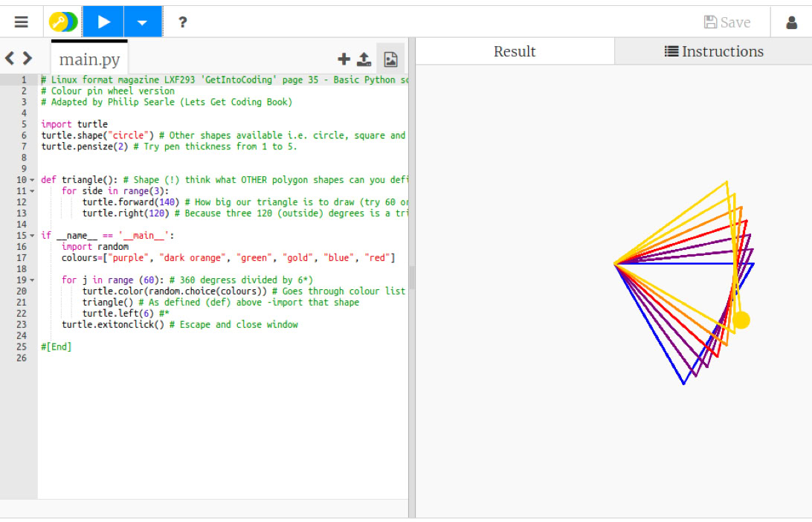Upload a file with the upload icon
Viewport: 812px width, 522px height.
[364, 59]
